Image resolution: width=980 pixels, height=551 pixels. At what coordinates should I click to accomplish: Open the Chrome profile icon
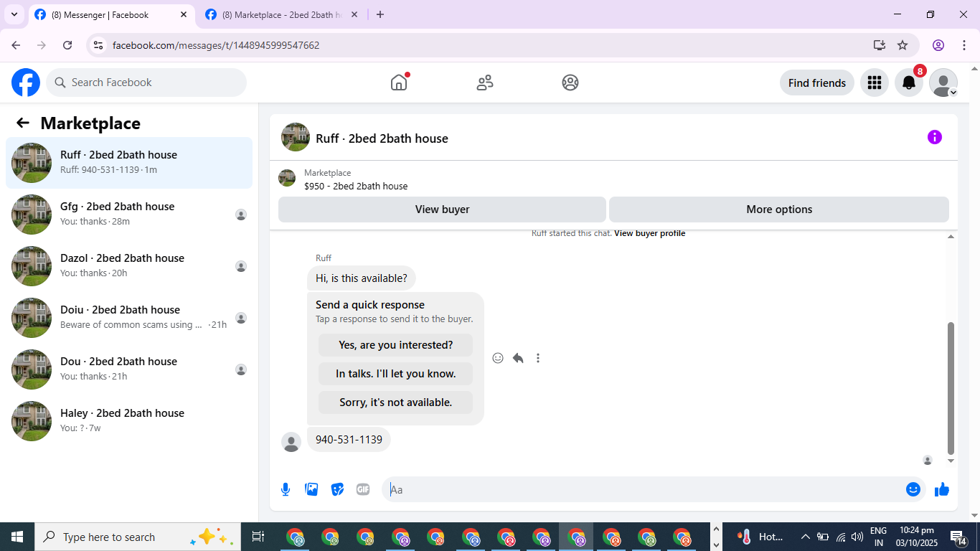tap(938, 45)
